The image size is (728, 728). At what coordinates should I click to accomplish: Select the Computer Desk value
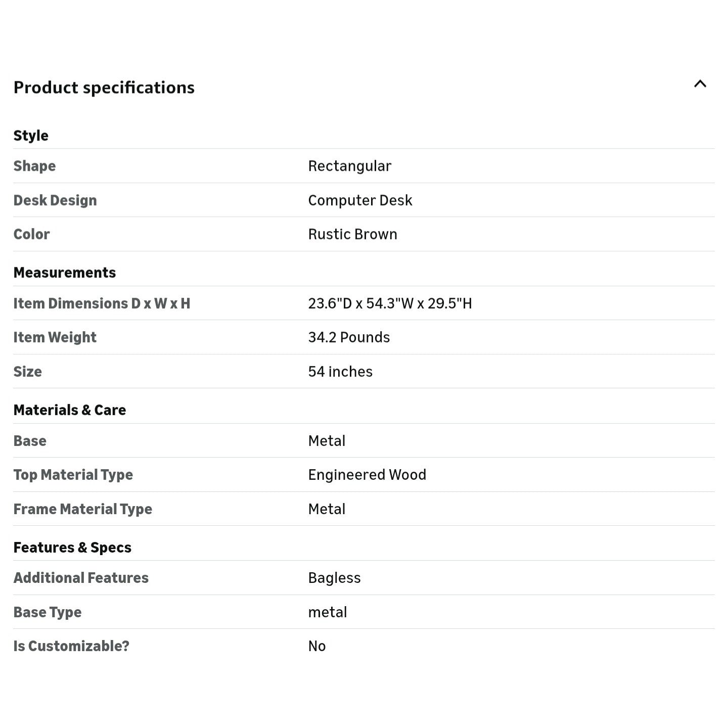(x=360, y=200)
